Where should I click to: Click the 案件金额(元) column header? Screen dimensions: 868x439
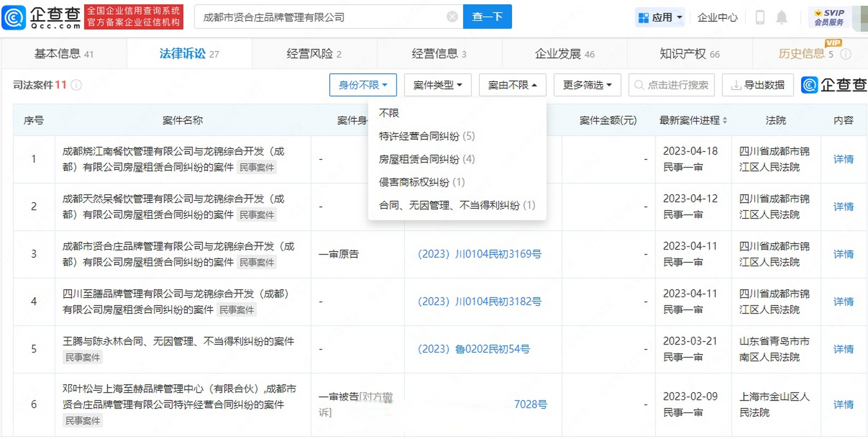(608, 120)
